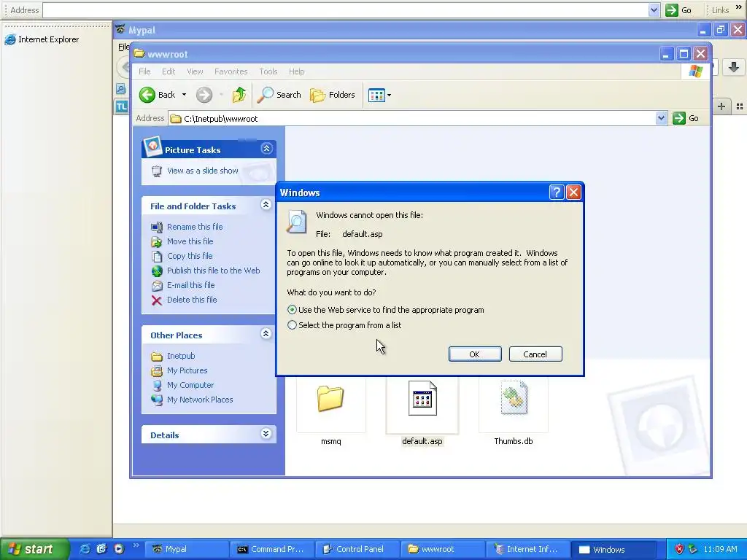Select the msmq folder icon
The height and width of the screenshot is (560, 747).
[x=330, y=399]
